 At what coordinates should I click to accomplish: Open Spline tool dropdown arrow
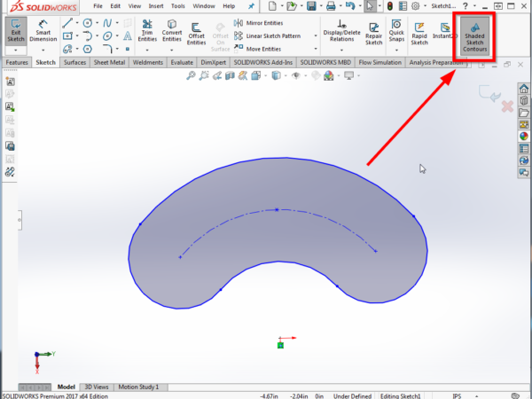(117, 23)
